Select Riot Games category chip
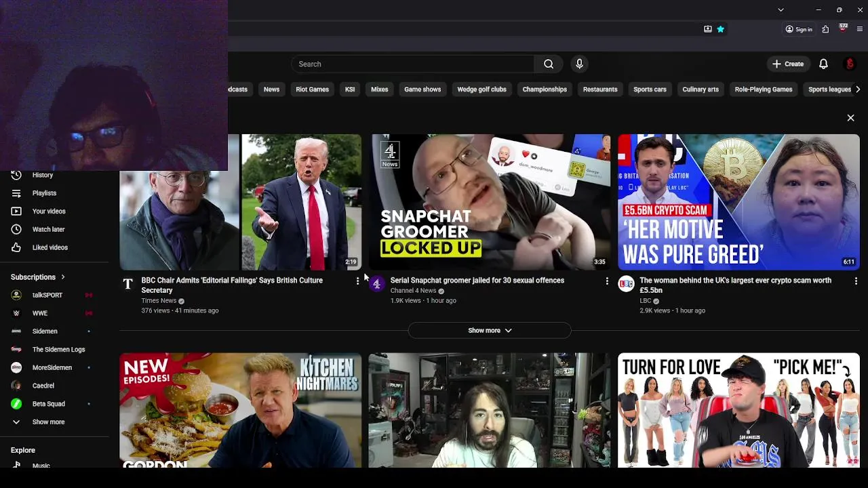 click(x=312, y=89)
